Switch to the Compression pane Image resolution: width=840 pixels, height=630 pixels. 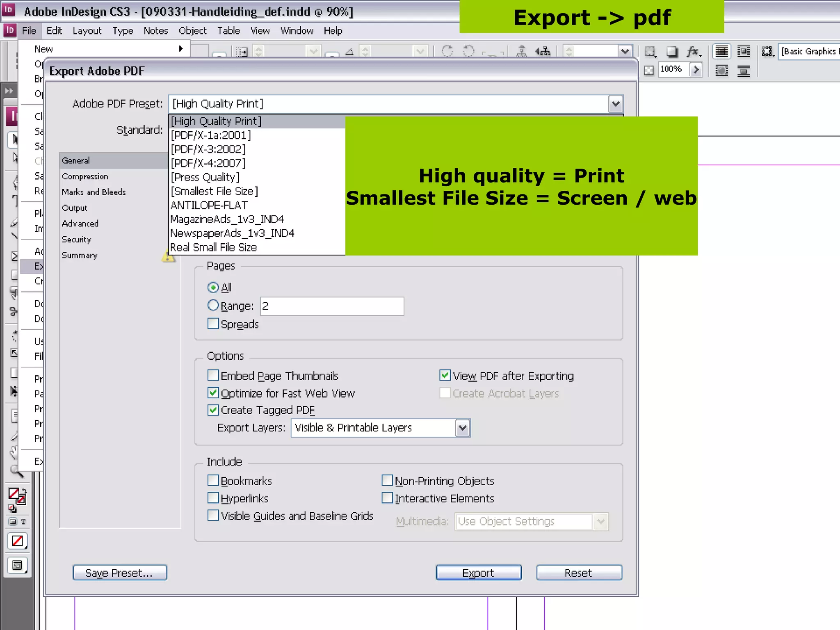coord(85,176)
